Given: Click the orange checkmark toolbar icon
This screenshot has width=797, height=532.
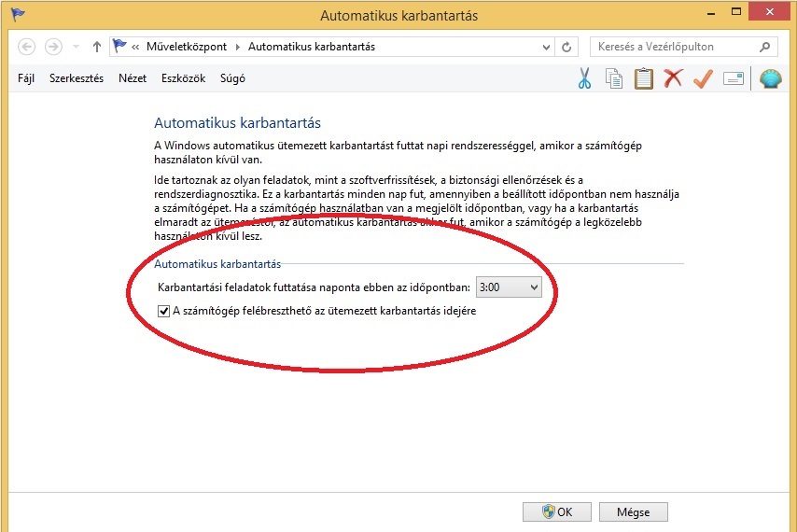Looking at the screenshot, I should point(703,78).
